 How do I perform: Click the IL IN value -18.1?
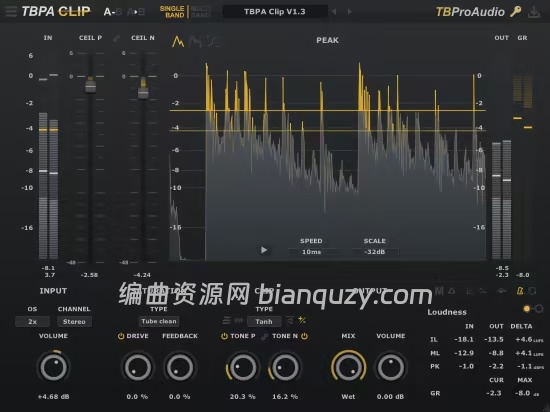pos(464,339)
